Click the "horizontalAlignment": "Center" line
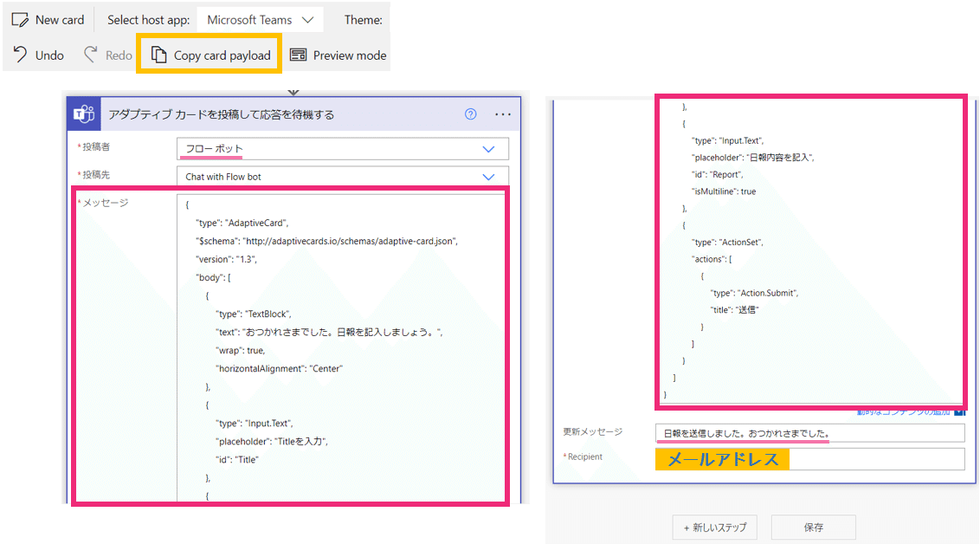The image size is (980, 544). 280,368
